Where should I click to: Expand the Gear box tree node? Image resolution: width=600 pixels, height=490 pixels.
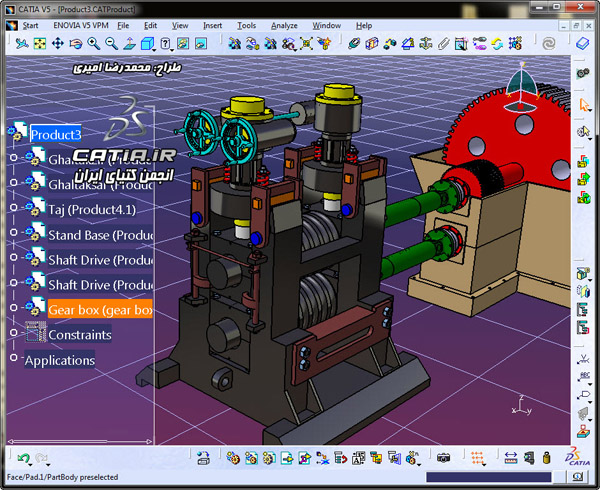[x=14, y=307]
